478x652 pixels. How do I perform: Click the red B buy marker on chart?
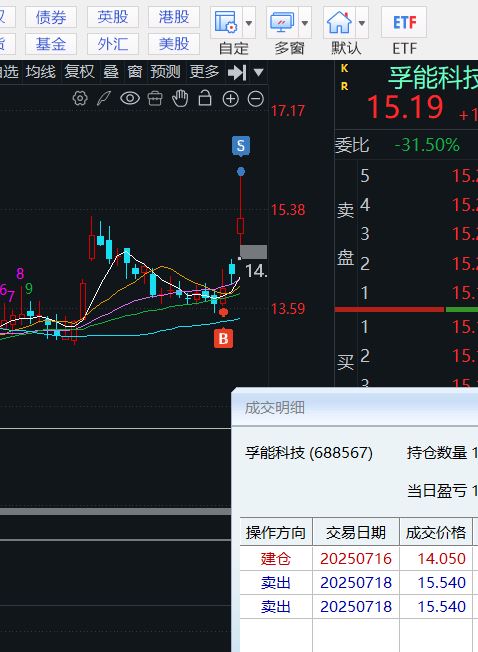tap(223, 338)
